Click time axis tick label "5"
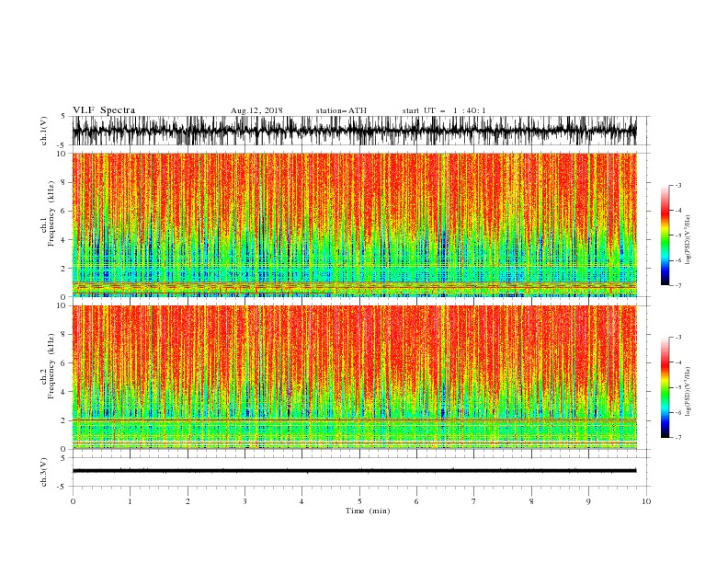Viewport: 728px width, 563px height. 359,501
